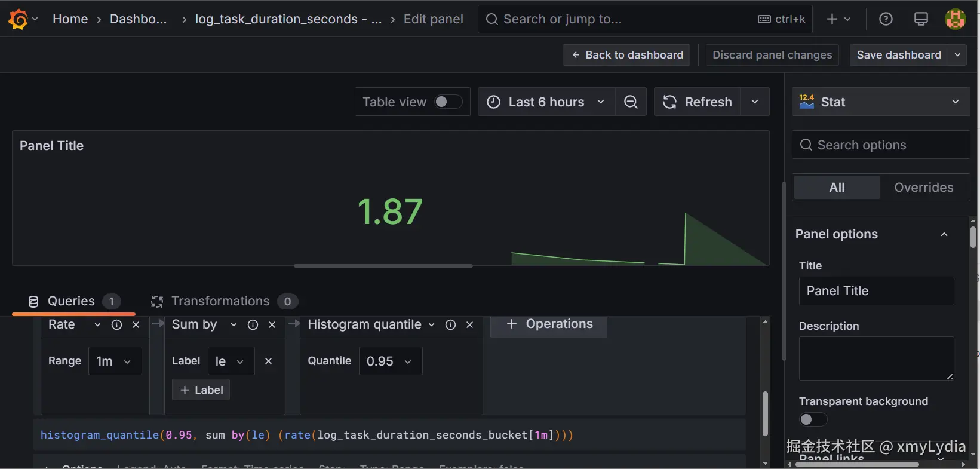The image size is (980, 469).
Task: Open the Stat visualization type dropdown
Action: coord(881,102)
